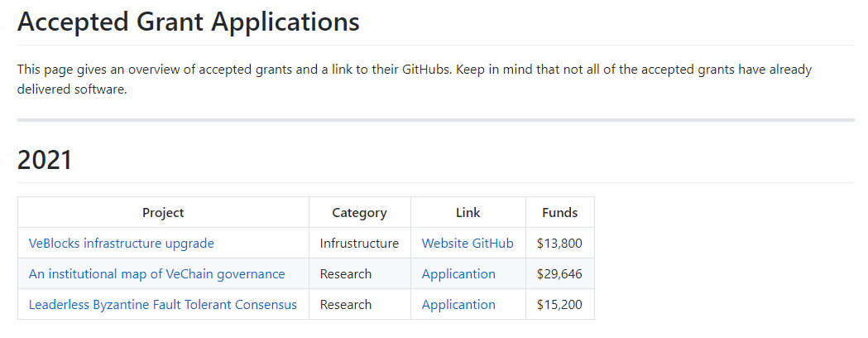The image size is (868, 338).
Task: Click the Funds column header
Action: pos(559,213)
